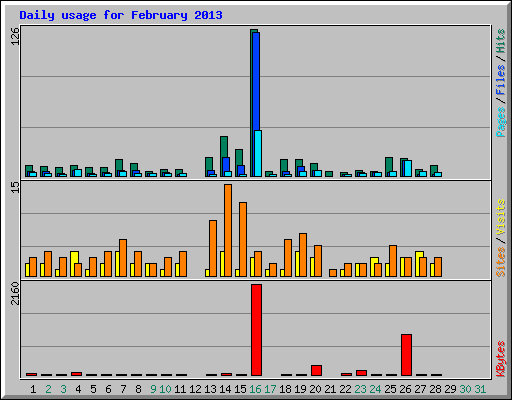Image resolution: width=512 pixels, height=400 pixels.
Task: Click the day 19 axis label
Action: point(300,389)
